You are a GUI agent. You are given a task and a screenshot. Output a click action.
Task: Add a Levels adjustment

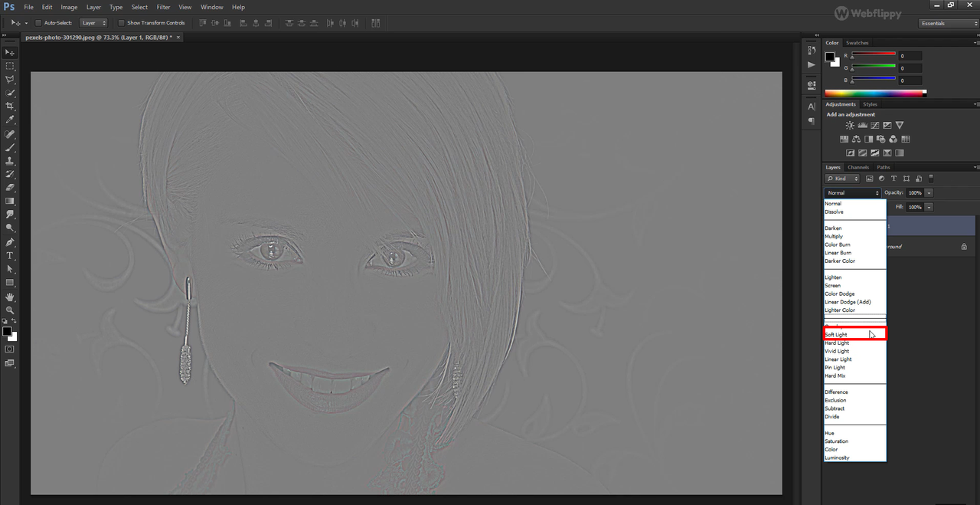(x=862, y=125)
